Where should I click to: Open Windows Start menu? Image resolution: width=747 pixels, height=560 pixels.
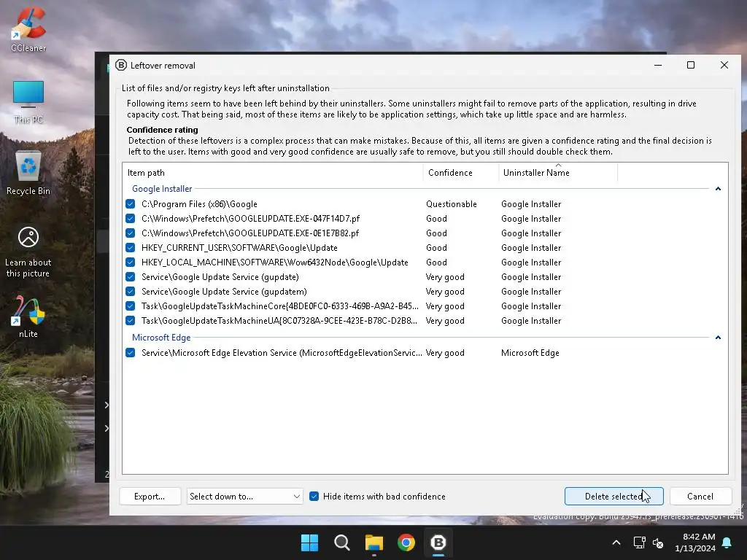point(309,542)
